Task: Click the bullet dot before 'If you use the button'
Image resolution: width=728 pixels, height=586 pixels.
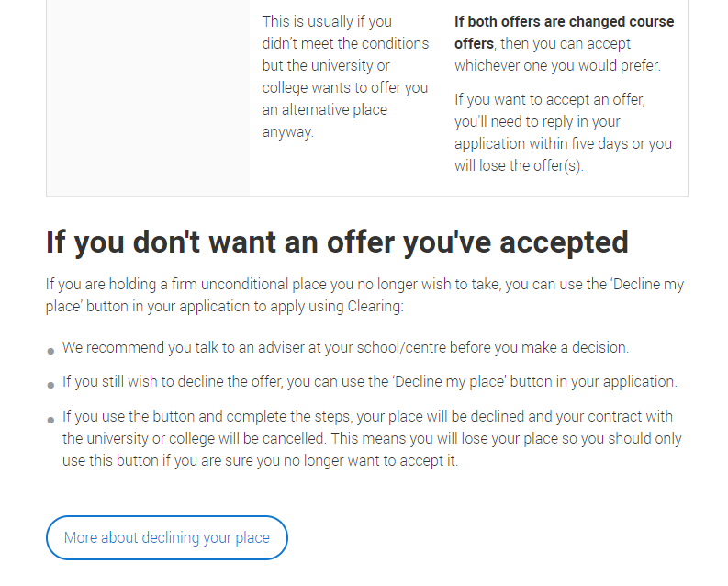Action: (50, 421)
